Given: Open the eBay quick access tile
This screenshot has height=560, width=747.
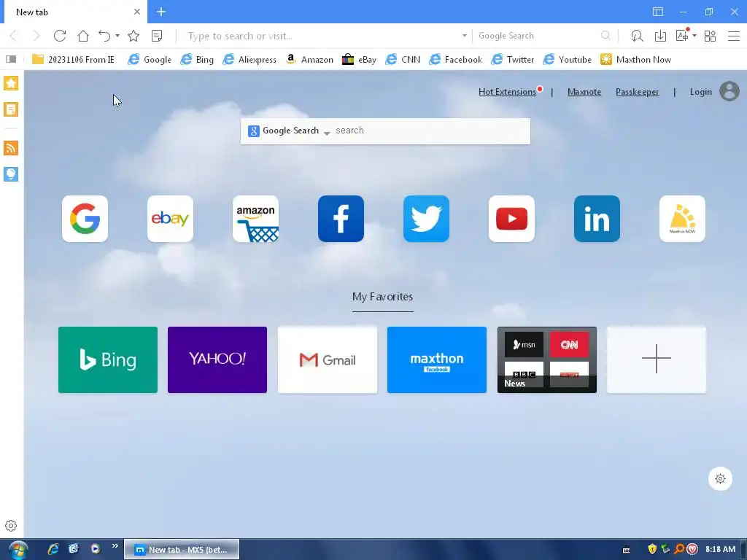Looking at the screenshot, I should [170, 219].
